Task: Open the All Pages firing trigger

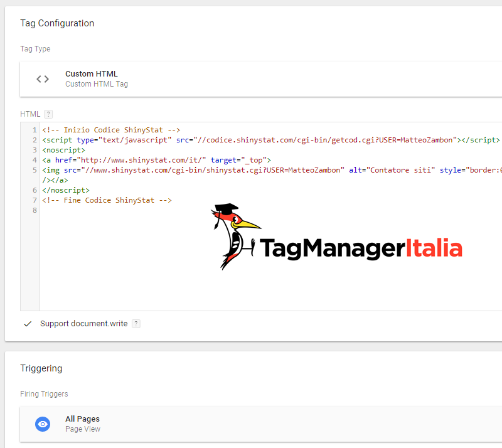Action: [261, 424]
